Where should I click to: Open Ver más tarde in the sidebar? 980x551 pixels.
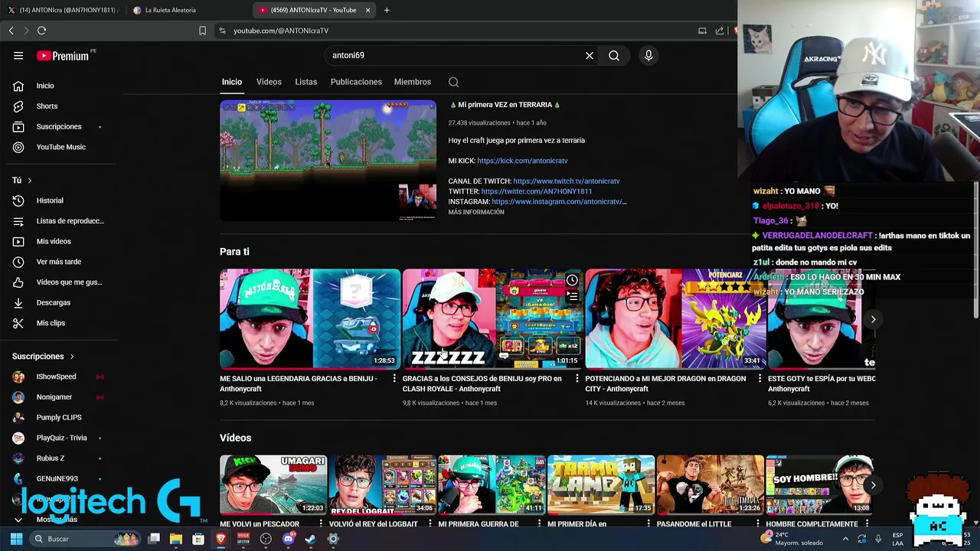pyautogui.click(x=58, y=262)
